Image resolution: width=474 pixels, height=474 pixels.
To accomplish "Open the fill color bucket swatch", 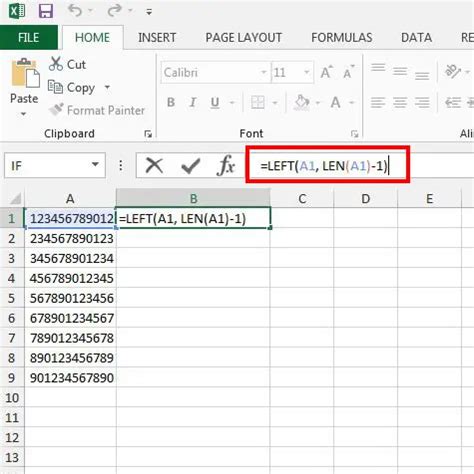I will 302,102.
